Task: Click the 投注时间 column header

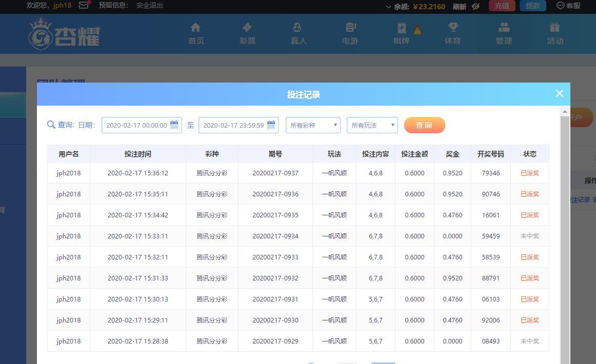Action: coord(137,154)
